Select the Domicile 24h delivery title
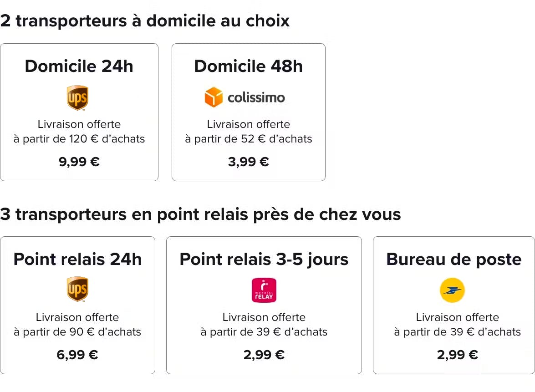This screenshot has width=535, height=392. [x=79, y=66]
